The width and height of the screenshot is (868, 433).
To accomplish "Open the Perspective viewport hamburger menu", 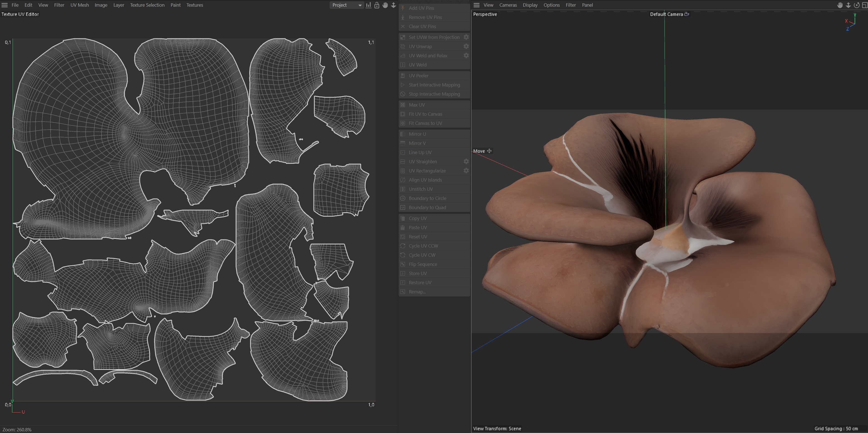I will click(477, 5).
